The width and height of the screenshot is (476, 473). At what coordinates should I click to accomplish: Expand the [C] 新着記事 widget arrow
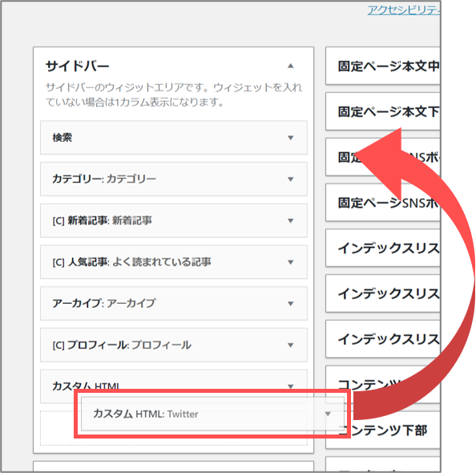[291, 220]
